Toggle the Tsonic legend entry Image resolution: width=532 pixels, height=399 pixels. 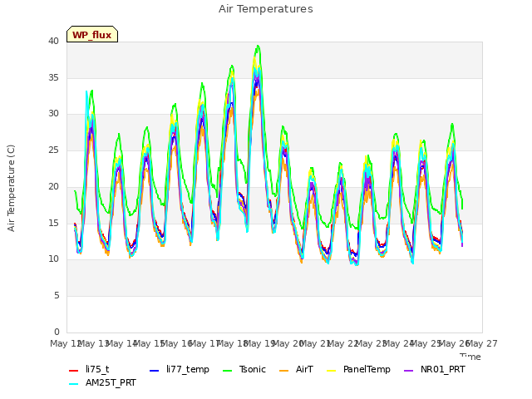coord(244,369)
